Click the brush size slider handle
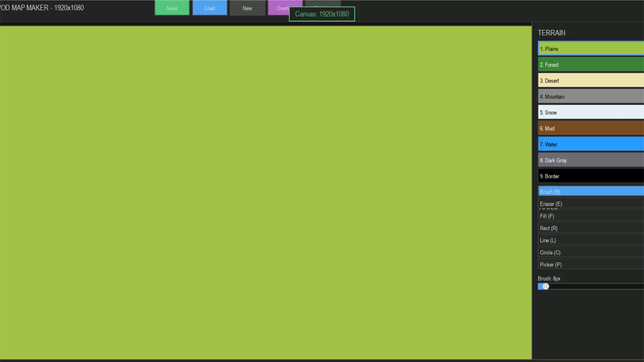The width and height of the screenshot is (644, 362). (x=546, y=286)
